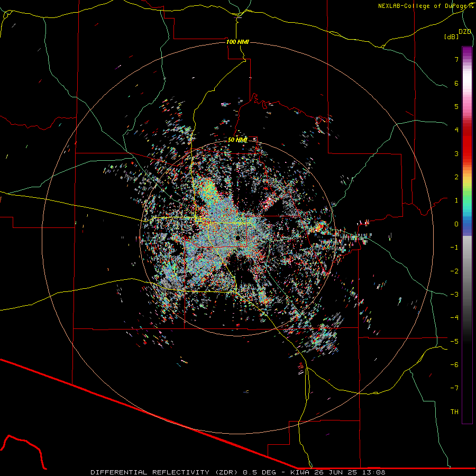Click the 100 NMI range ring label

point(237,42)
